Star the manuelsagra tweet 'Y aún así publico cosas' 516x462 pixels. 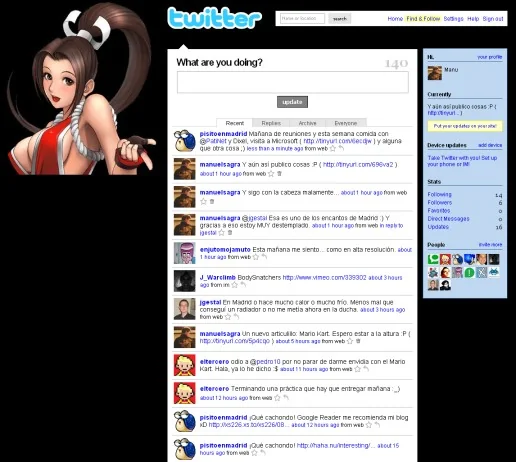[x=271, y=174]
